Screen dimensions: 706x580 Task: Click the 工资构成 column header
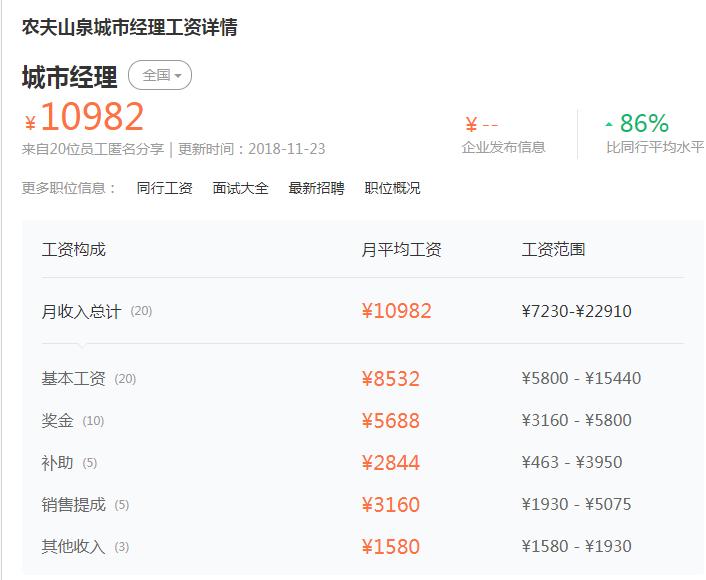pyautogui.click(x=73, y=249)
